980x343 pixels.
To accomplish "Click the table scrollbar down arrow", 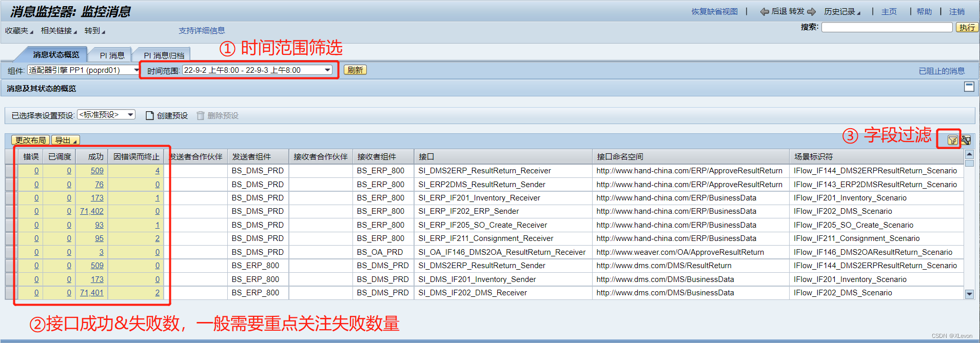I will point(969,294).
